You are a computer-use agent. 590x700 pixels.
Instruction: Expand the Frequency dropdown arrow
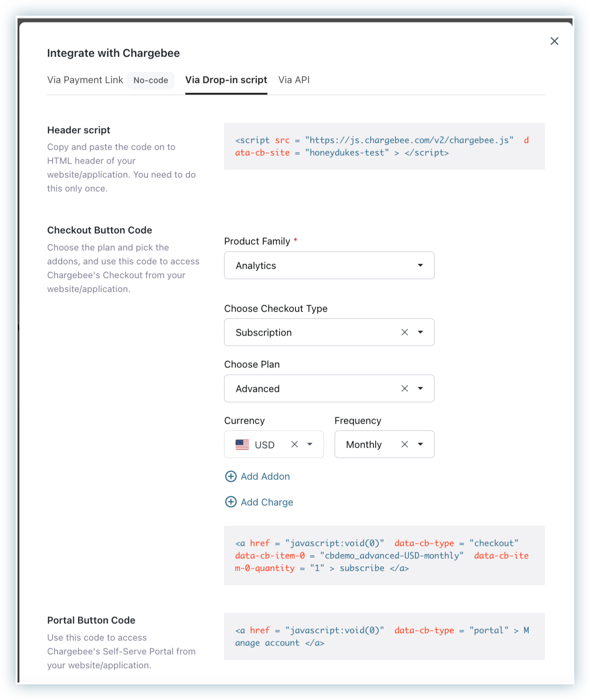coord(420,444)
